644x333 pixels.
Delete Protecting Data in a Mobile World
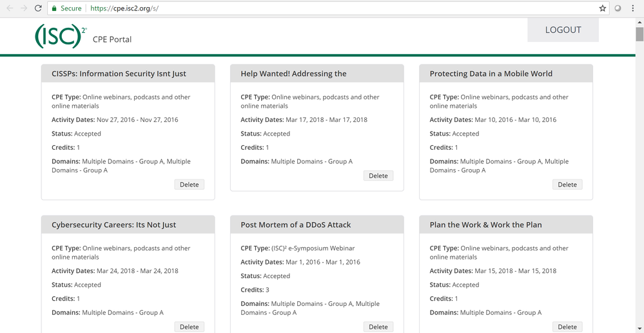[x=567, y=185]
